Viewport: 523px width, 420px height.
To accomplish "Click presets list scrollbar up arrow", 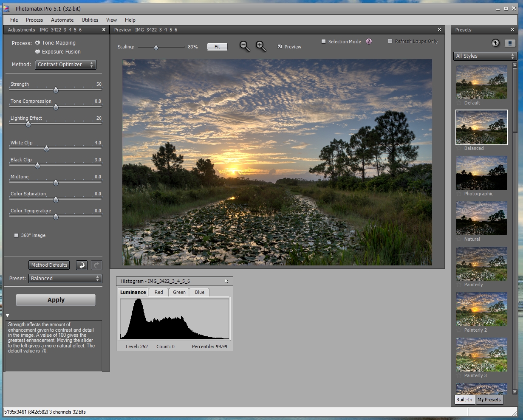I will click(x=515, y=65).
